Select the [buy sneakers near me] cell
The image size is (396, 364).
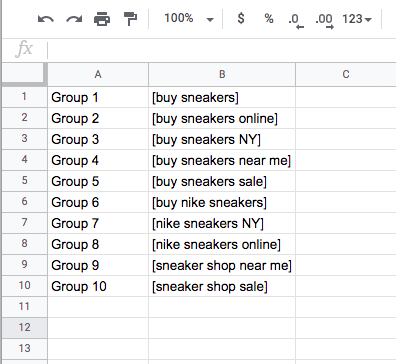222,160
